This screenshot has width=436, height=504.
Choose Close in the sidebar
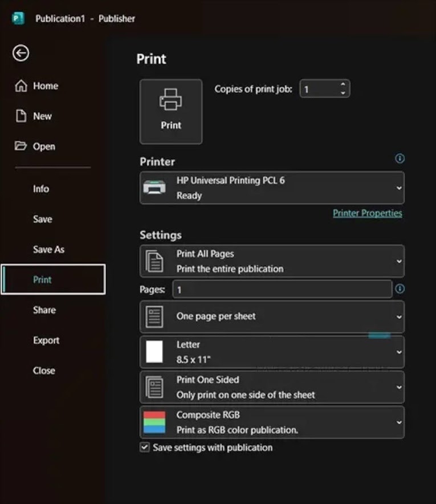[54, 370]
